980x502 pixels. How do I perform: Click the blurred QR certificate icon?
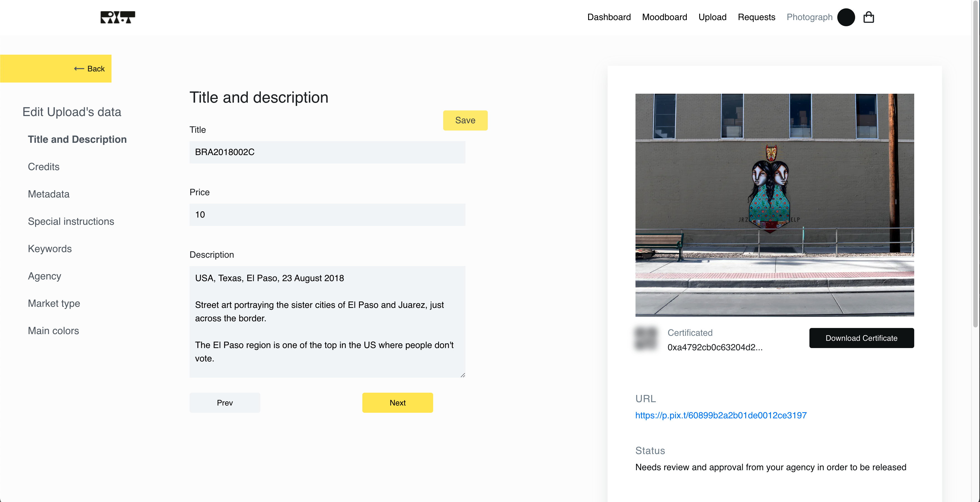click(646, 338)
